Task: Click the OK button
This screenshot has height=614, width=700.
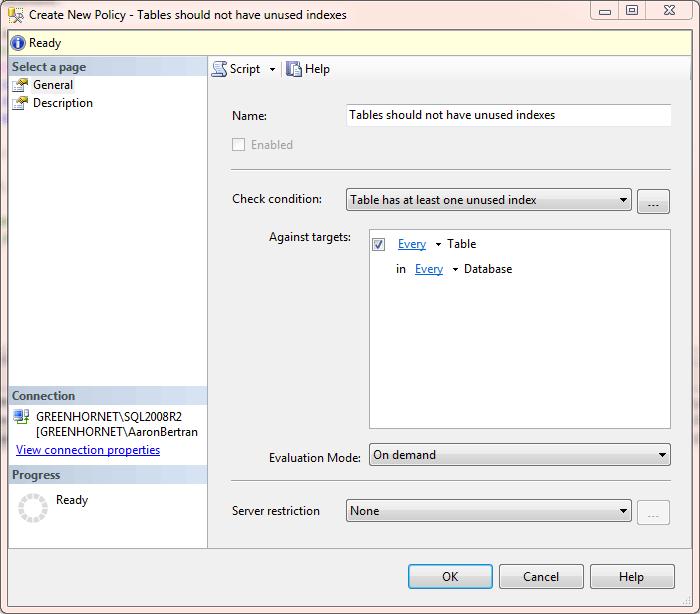Action: 450,576
